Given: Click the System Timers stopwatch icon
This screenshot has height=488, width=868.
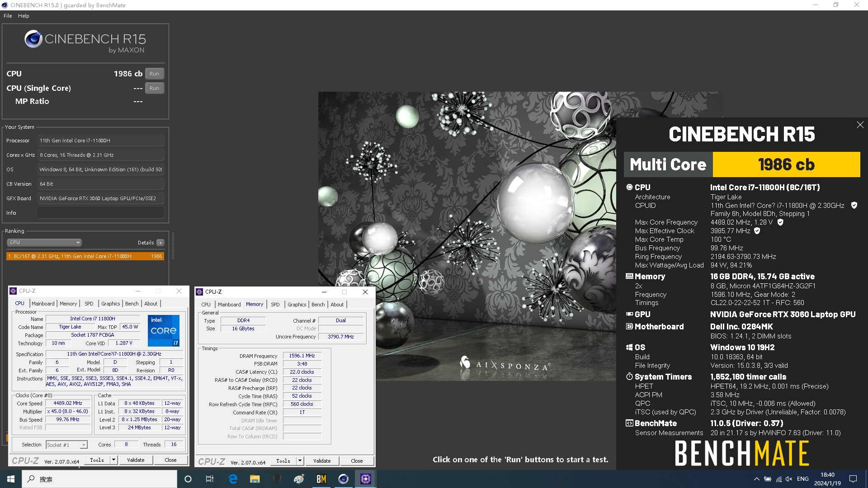Looking at the screenshot, I should point(629,376).
